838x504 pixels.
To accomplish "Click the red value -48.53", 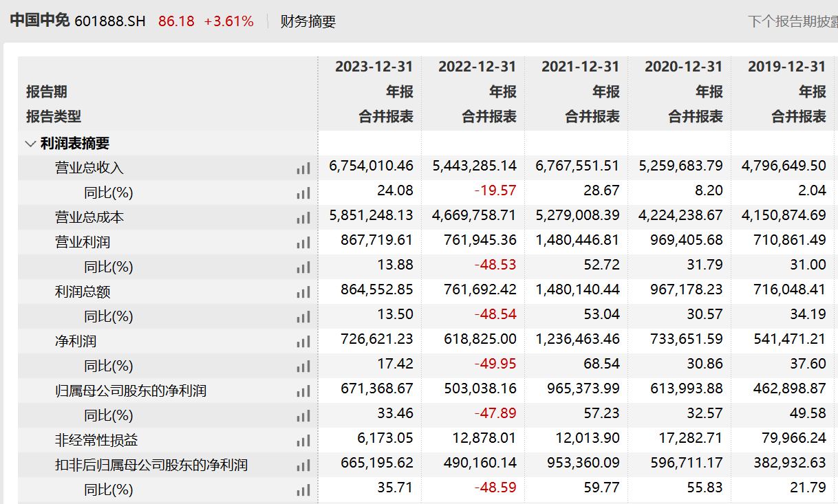I will 495,265.
